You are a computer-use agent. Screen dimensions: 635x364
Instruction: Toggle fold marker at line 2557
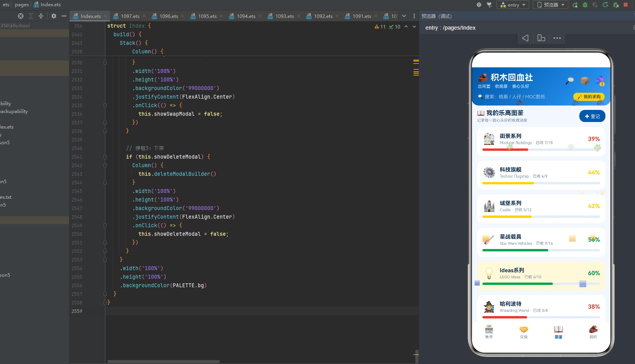click(105, 294)
